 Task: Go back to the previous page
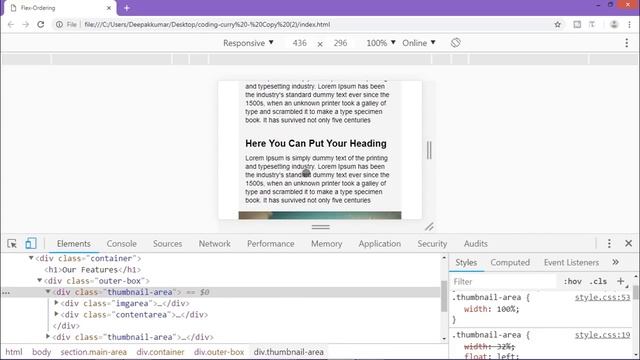click(x=11, y=24)
